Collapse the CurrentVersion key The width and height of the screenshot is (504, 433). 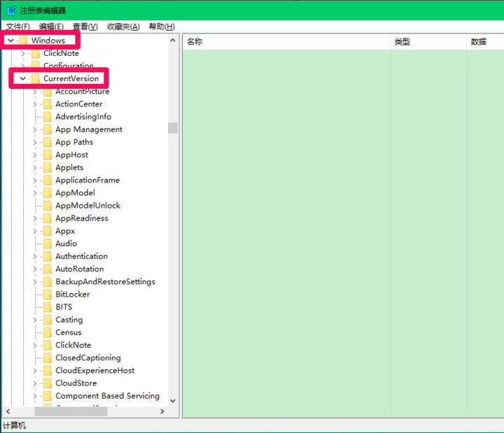[22, 78]
